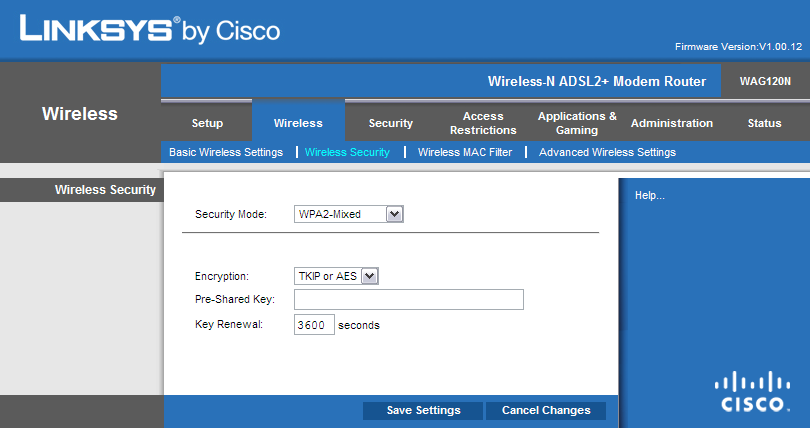Screen dimensions: 812x429
Task: Click the large Wireless heading on left
Action: (80, 114)
